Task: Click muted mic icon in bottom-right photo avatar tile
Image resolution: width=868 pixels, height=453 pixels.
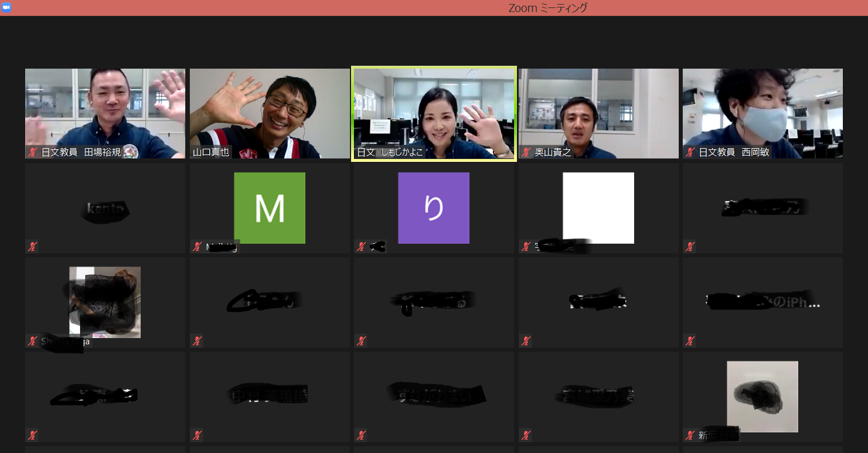Action: [x=690, y=435]
